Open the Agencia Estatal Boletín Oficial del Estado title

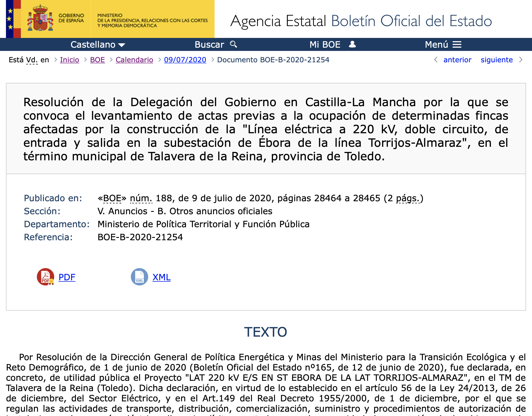tap(361, 21)
